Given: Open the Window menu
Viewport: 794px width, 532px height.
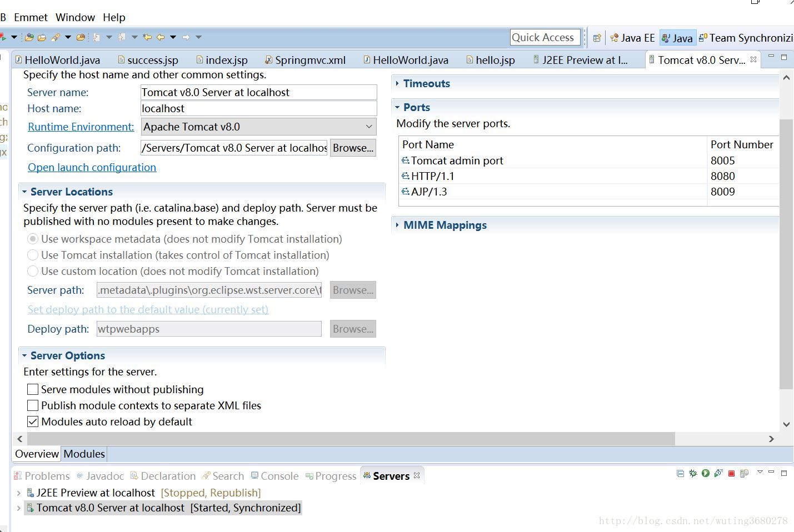Looking at the screenshot, I should [75, 17].
